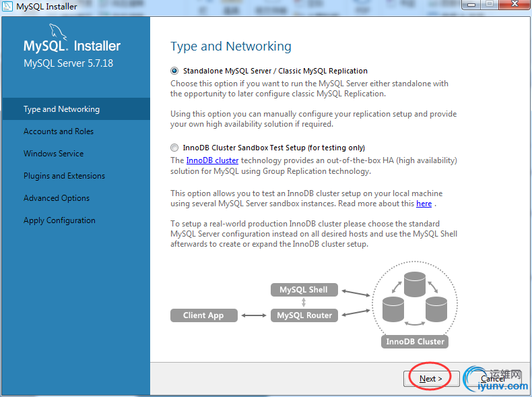532x397 pixels.
Task: Minimize the MySQL Installer window
Action: tap(471, 5)
